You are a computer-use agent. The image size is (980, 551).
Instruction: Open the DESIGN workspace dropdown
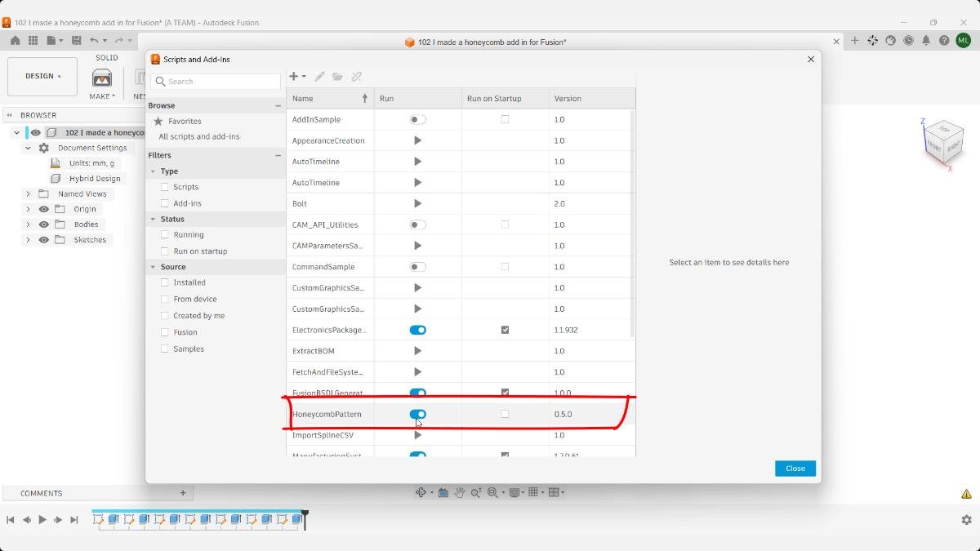(x=42, y=76)
